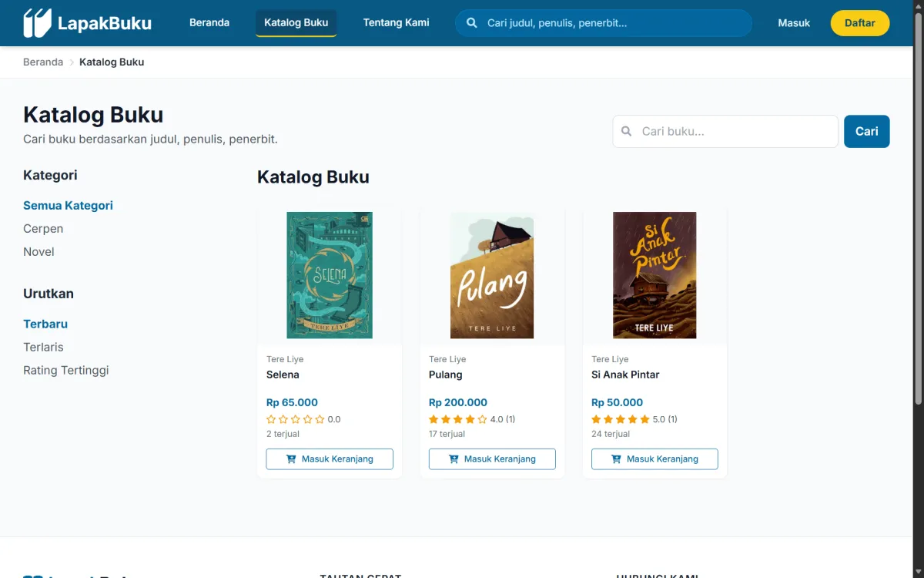The image size is (924, 578).
Task: Click cart icon on Selena's Masuk Keranjang button
Action: tap(291, 459)
